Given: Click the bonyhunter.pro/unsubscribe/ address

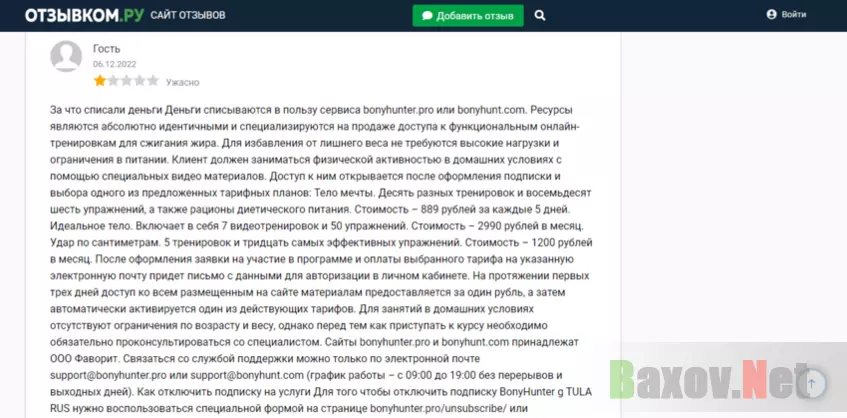Looking at the screenshot, I should (438, 408).
